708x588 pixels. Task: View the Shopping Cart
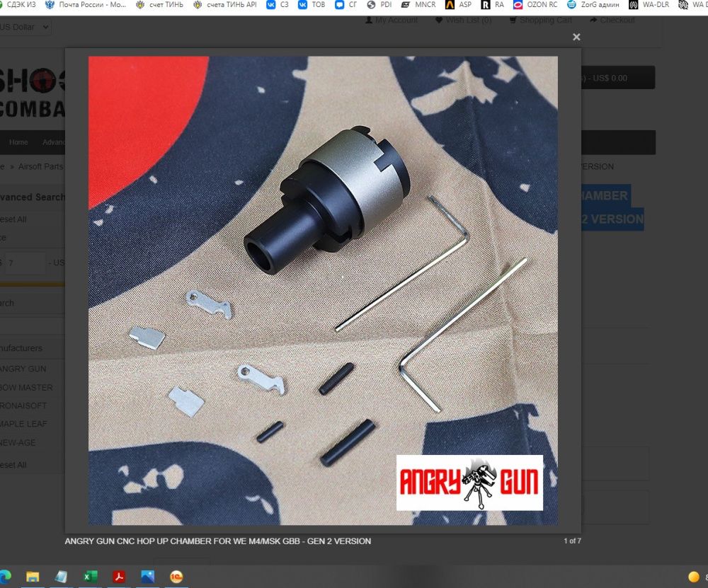click(540, 21)
